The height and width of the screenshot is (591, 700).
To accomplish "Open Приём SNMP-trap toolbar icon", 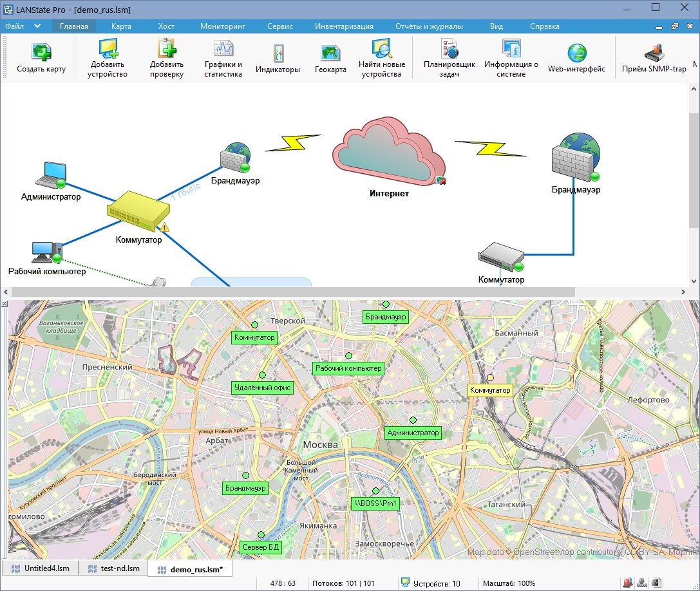I will click(x=654, y=53).
